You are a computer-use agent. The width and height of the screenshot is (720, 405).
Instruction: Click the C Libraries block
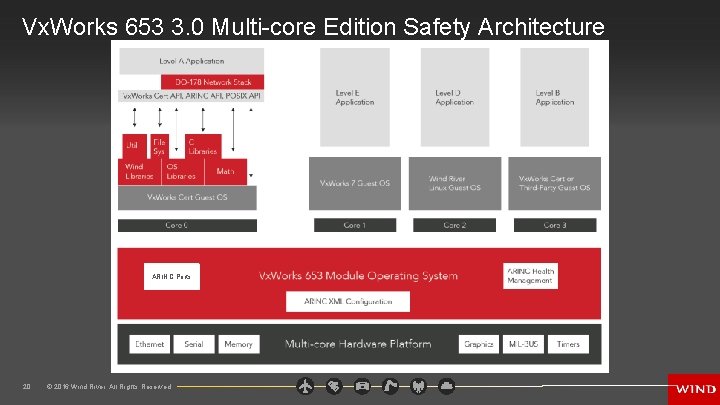pos(203,147)
